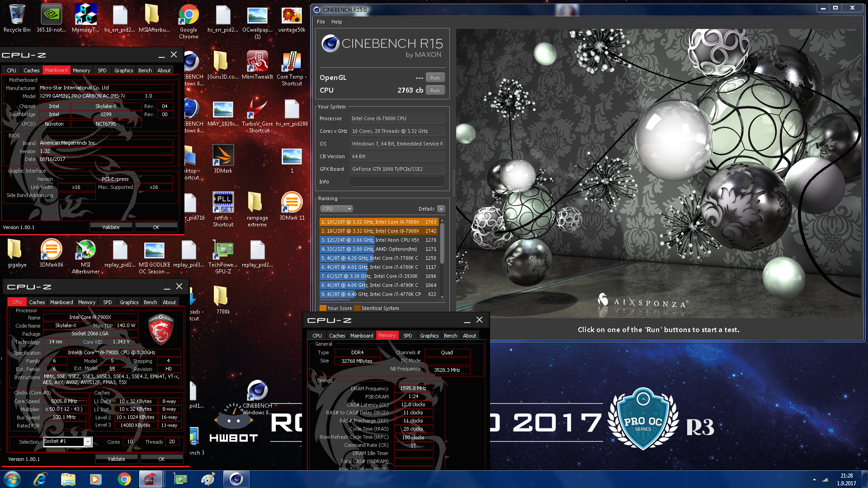Open vantage50k desktop icon
This screenshot has width=868, height=488.
click(x=292, y=18)
